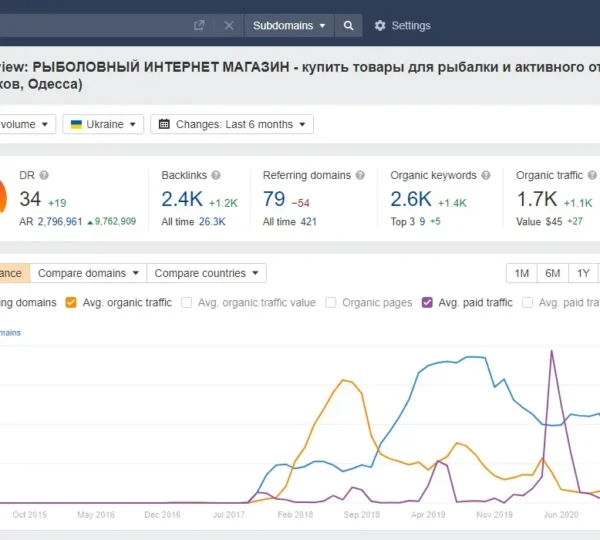Clear the search field with X icon

point(228,25)
